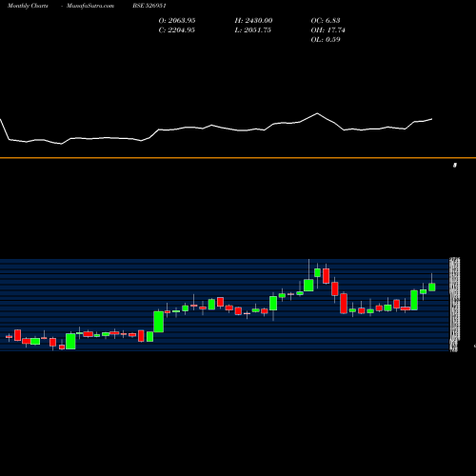The width and height of the screenshot is (476, 476).
Task: Click the last green candle at right end
Action: coord(432,287)
